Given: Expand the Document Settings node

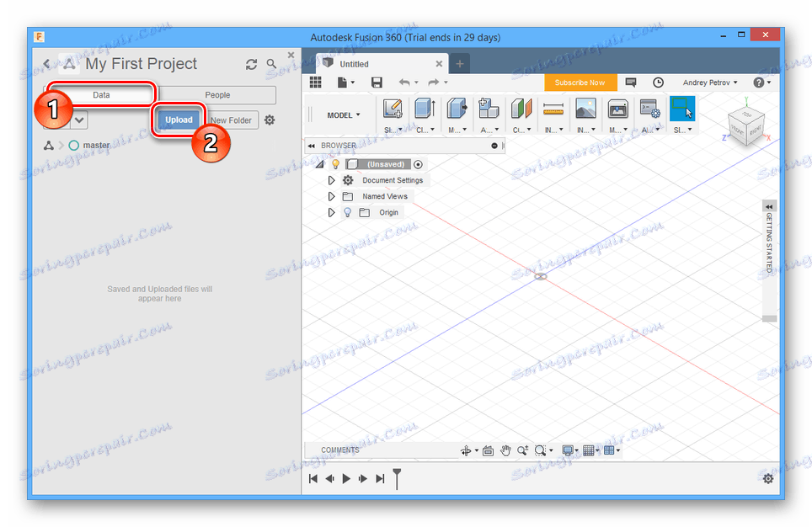Looking at the screenshot, I should (x=331, y=180).
